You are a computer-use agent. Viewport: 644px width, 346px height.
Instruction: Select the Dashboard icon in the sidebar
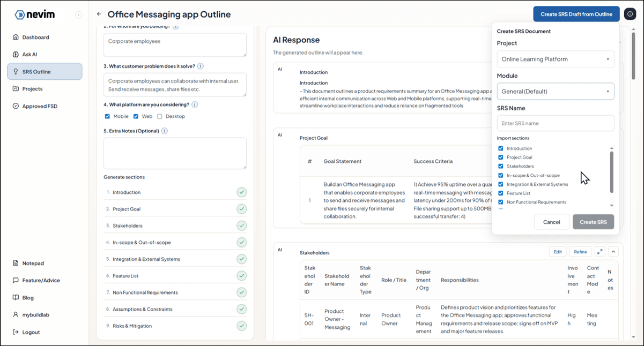click(14, 37)
